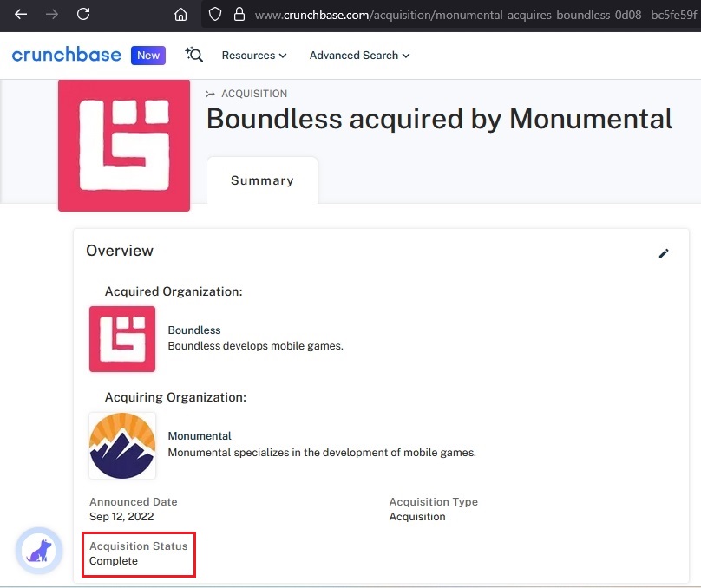The image size is (701, 588).
Task: Click the 'Acquired Organization:' label
Action: [174, 291]
